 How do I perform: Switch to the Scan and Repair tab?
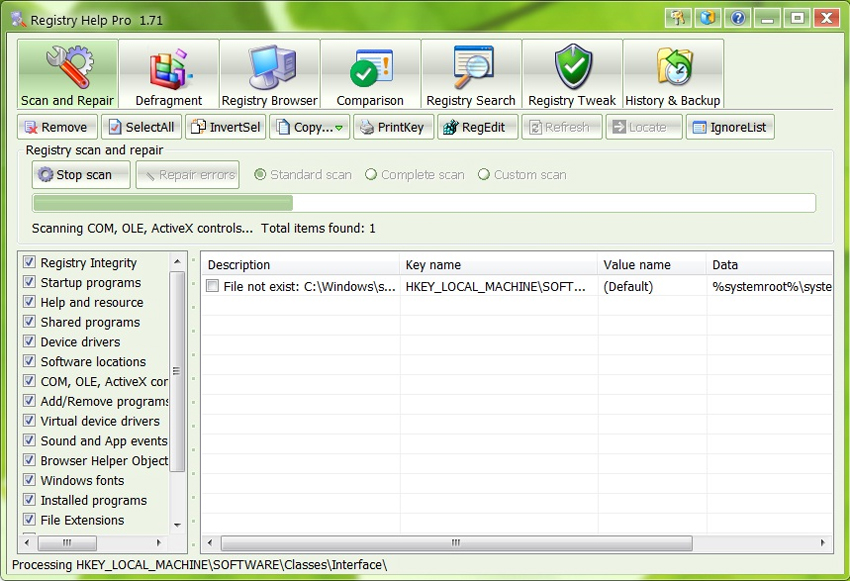click(x=68, y=74)
